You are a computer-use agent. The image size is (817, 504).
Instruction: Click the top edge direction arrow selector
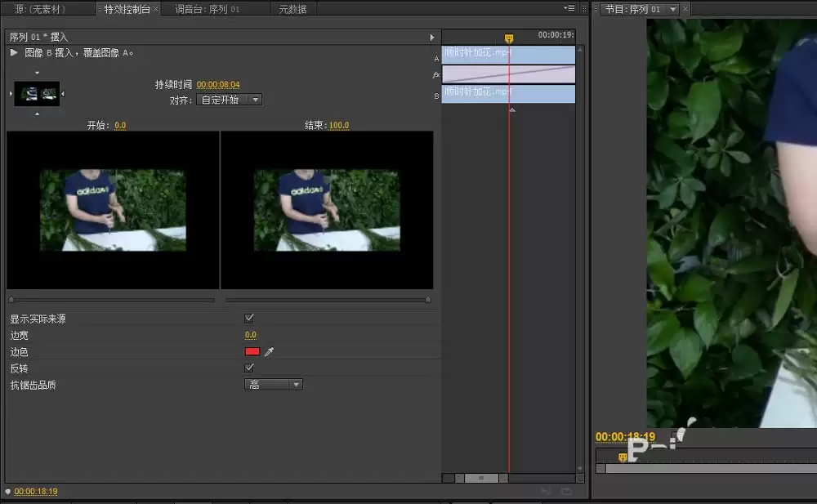37,73
